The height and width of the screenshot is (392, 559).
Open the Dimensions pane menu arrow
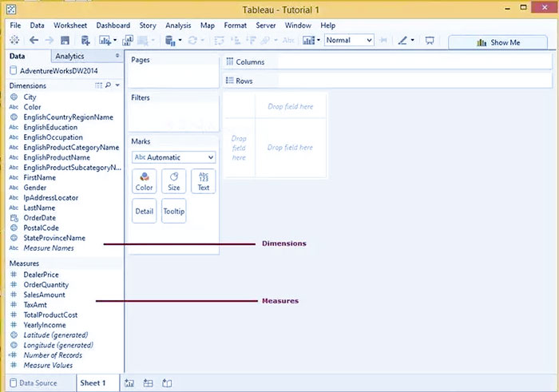tap(117, 85)
